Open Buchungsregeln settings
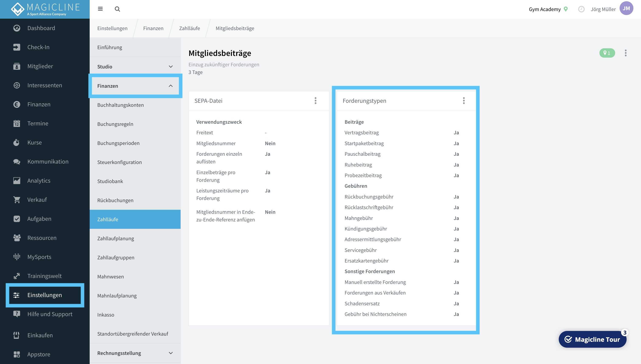This screenshot has width=641, height=364. [x=135, y=124]
